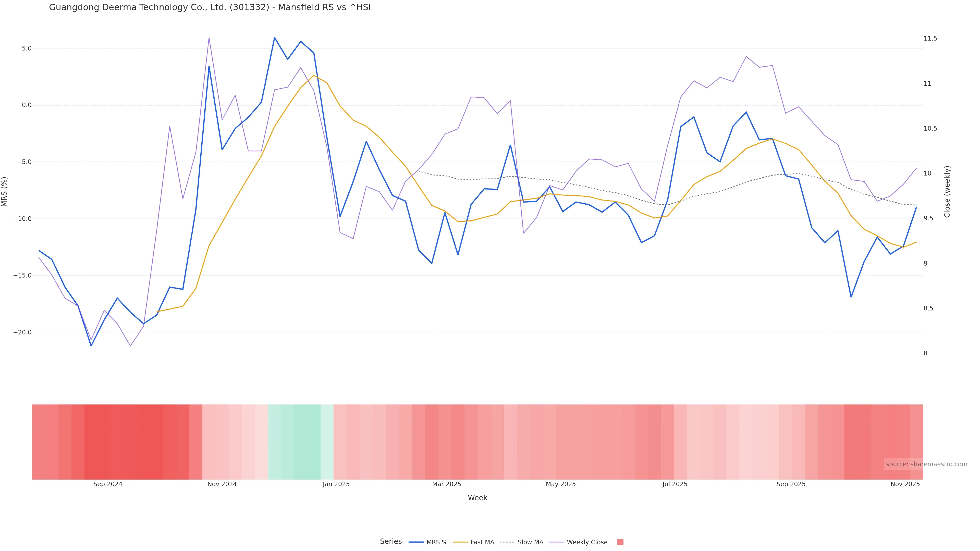Click the Close (weekly) axis title
Screen dimensions: 980x551
click(947, 192)
